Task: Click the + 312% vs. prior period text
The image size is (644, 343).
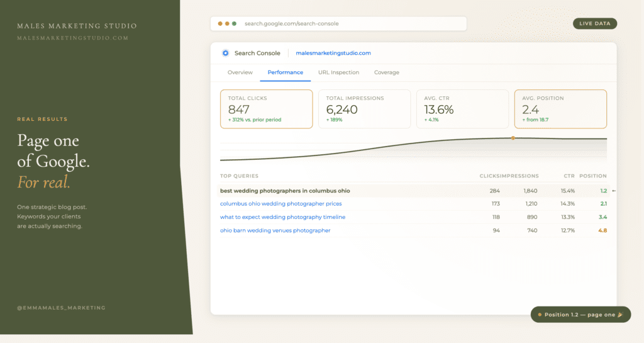Action: [255, 120]
